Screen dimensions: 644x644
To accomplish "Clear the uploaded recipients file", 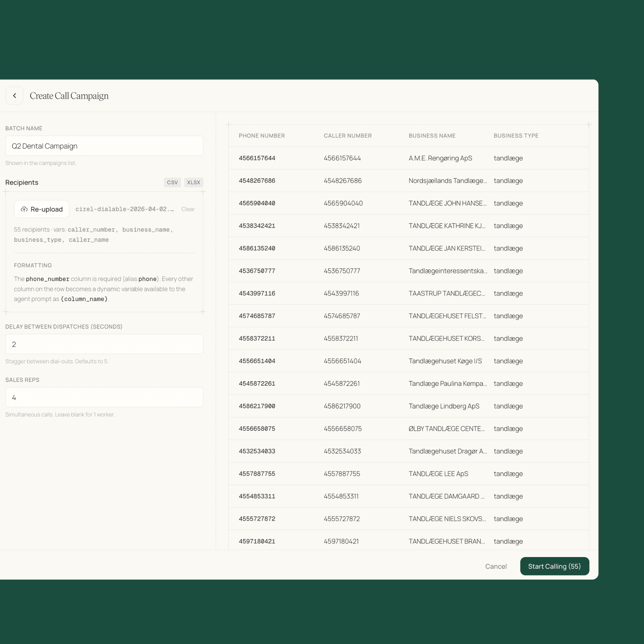I will coord(188,209).
